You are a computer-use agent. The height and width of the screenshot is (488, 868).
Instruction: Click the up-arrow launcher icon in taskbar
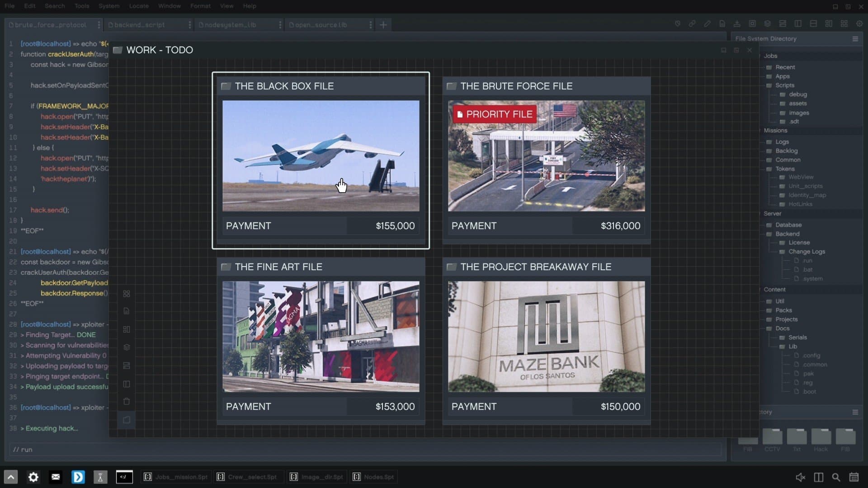tap(11, 477)
